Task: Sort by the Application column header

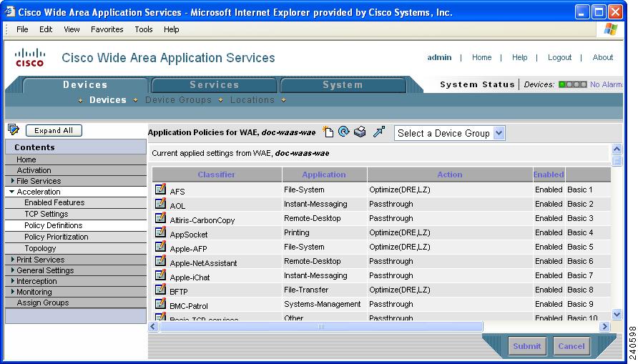Action: (324, 174)
